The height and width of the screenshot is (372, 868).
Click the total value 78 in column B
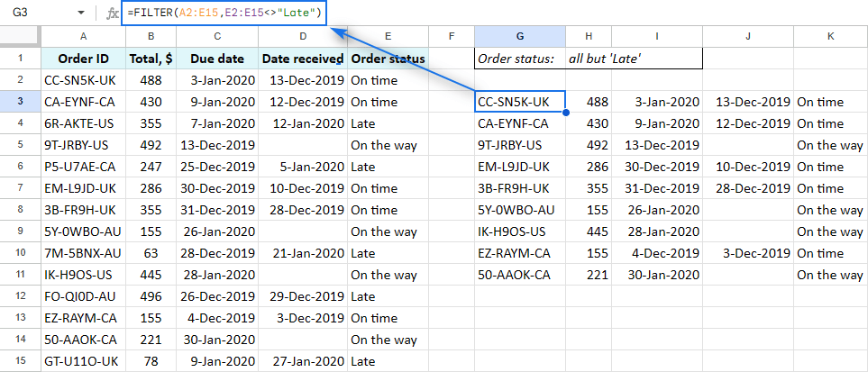pos(151,361)
